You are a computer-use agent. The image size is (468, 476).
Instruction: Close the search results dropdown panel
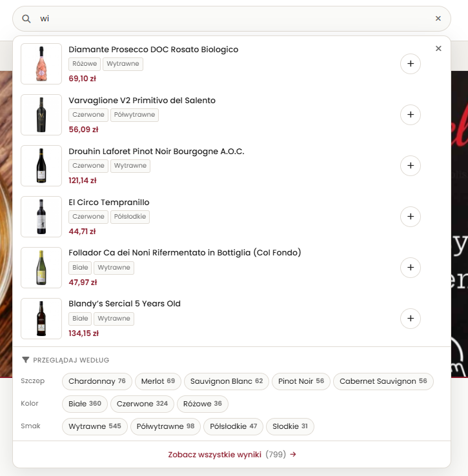[438, 48]
